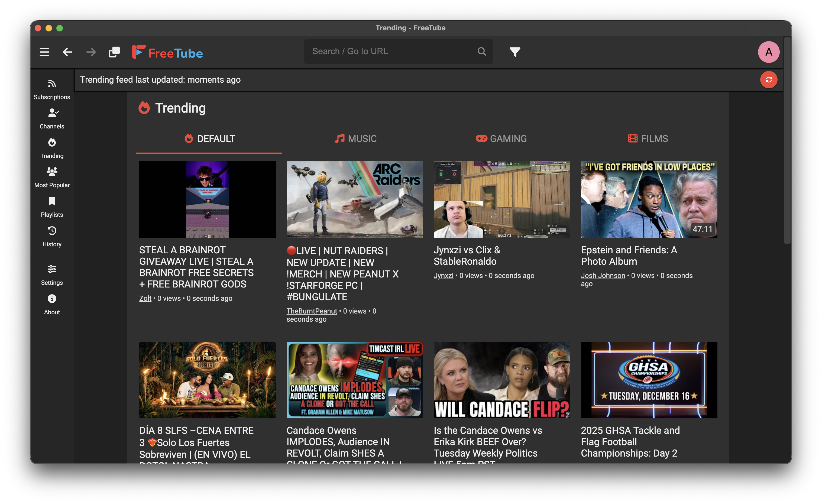Switch to the Music trending tab

coord(356,139)
